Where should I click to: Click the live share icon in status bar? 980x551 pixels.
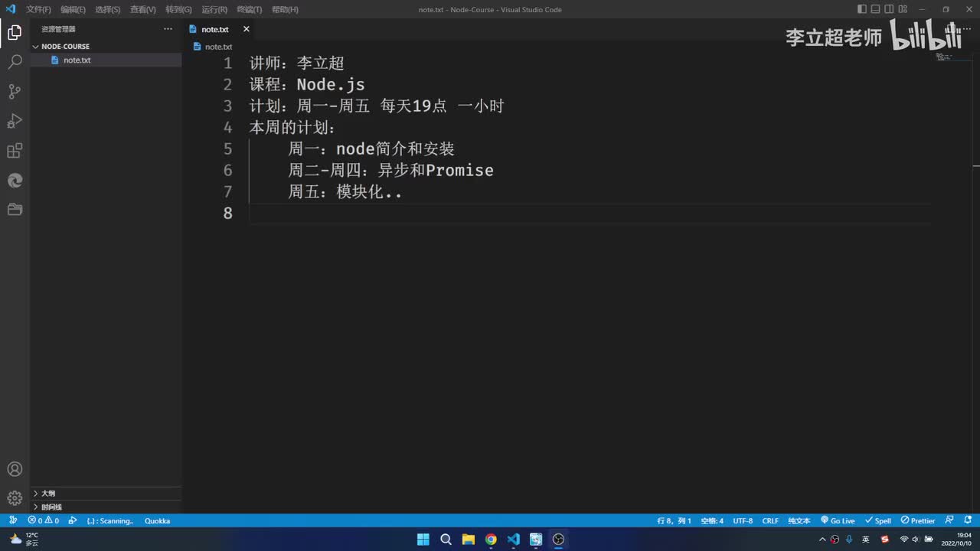pos(73,520)
